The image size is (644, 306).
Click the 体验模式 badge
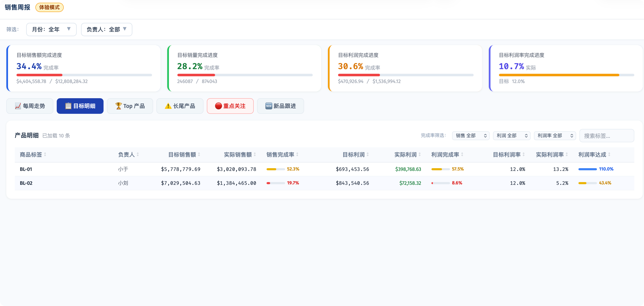pos(50,8)
